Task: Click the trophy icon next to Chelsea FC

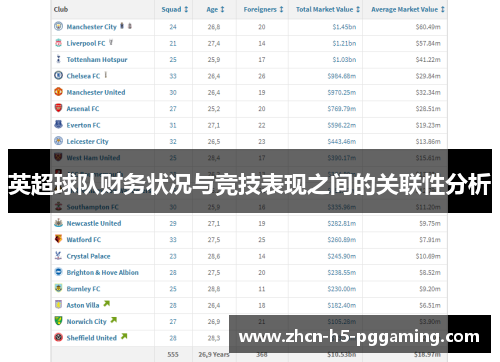Action: tap(105, 75)
